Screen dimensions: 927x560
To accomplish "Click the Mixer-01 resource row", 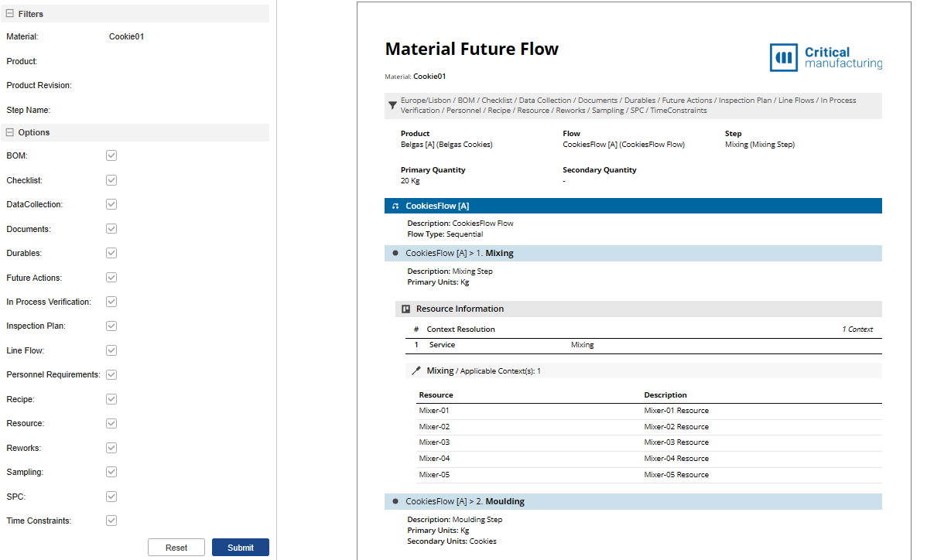I will 650,411.
